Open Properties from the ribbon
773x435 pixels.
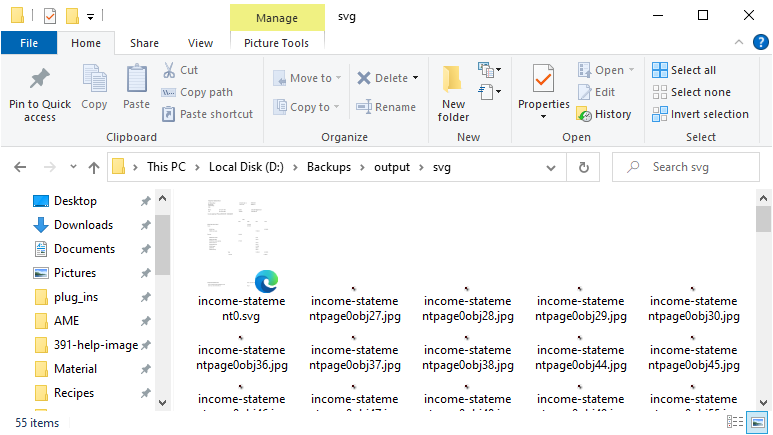pos(543,80)
